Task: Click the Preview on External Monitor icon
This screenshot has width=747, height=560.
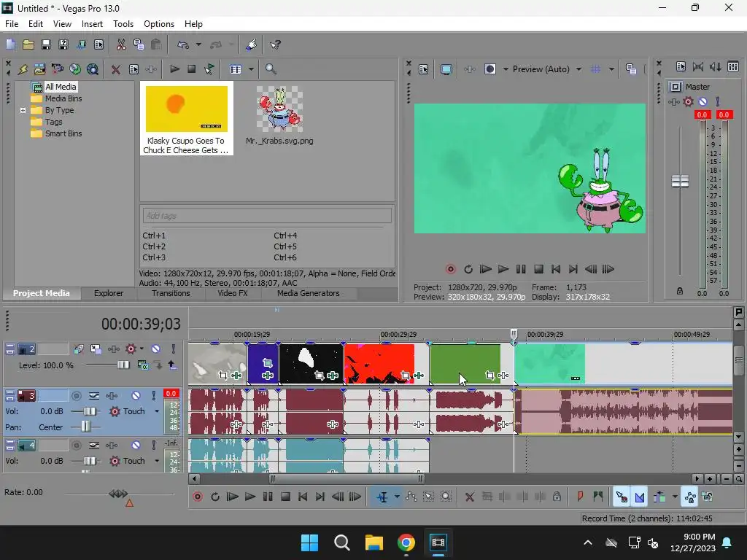Action: (446, 69)
